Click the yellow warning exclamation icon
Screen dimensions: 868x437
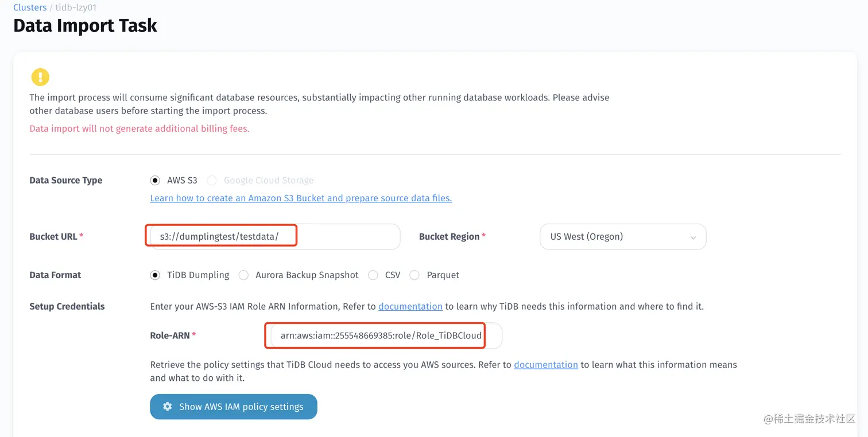tap(40, 77)
